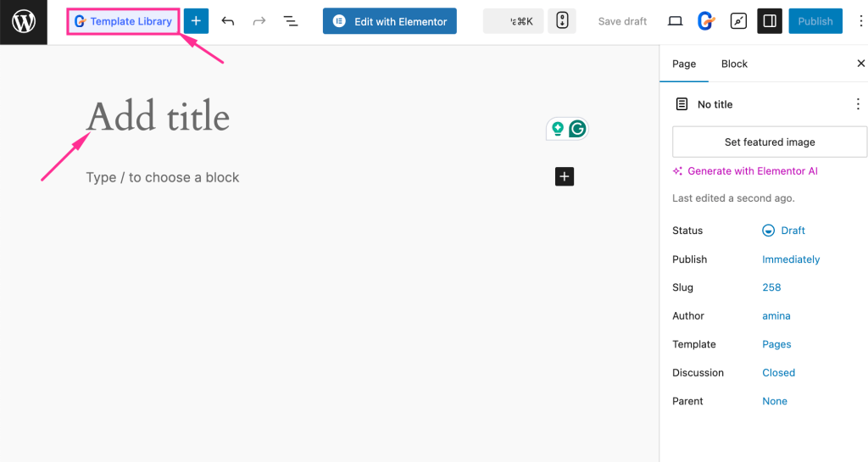The width and height of the screenshot is (868, 462).
Task: Click the Add title field
Action: (158, 117)
